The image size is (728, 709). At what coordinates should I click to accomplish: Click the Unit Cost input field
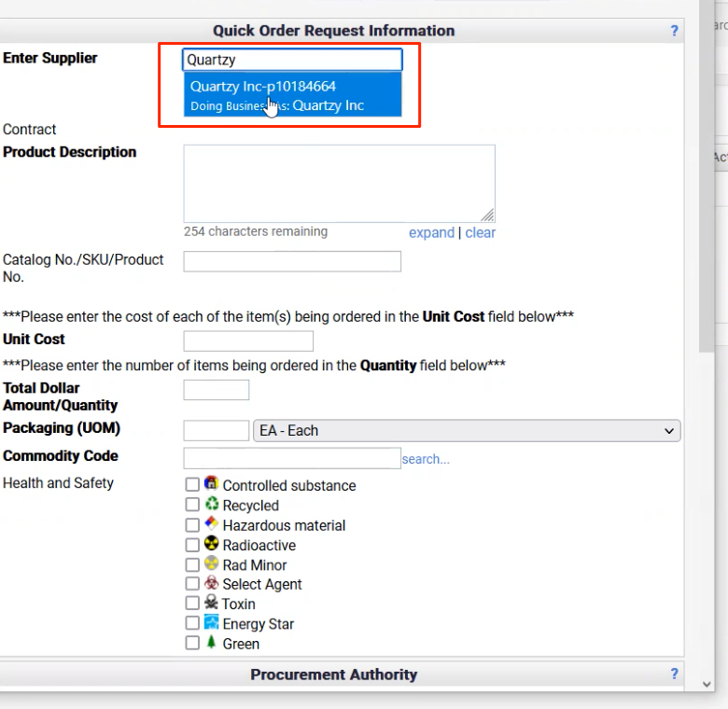pyautogui.click(x=248, y=341)
